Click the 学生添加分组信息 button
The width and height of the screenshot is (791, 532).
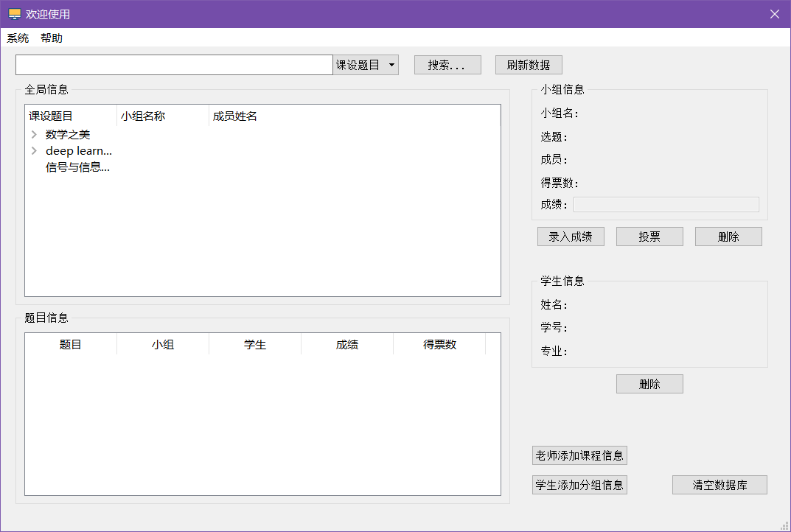pyautogui.click(x=579, y=485)
